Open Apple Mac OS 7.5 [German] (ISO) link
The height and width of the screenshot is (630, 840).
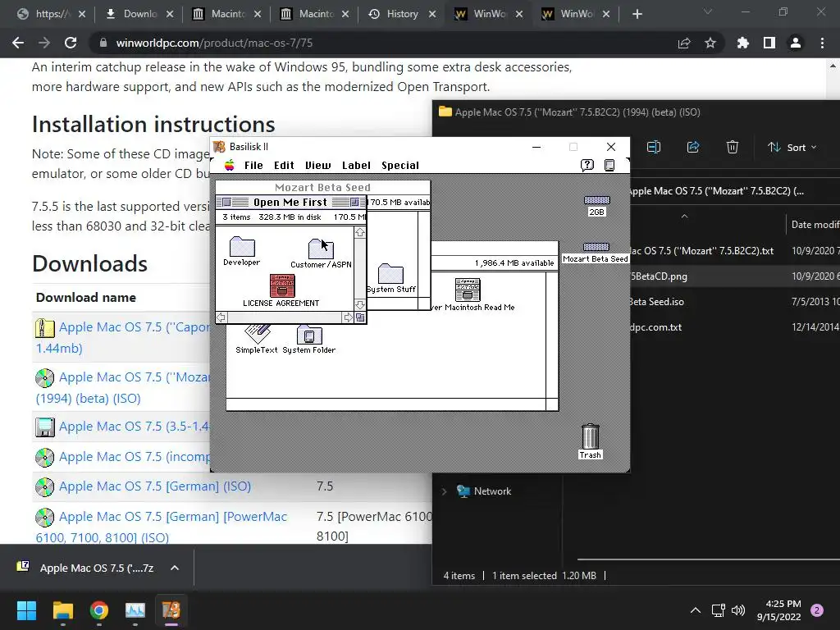pos(155,486)
